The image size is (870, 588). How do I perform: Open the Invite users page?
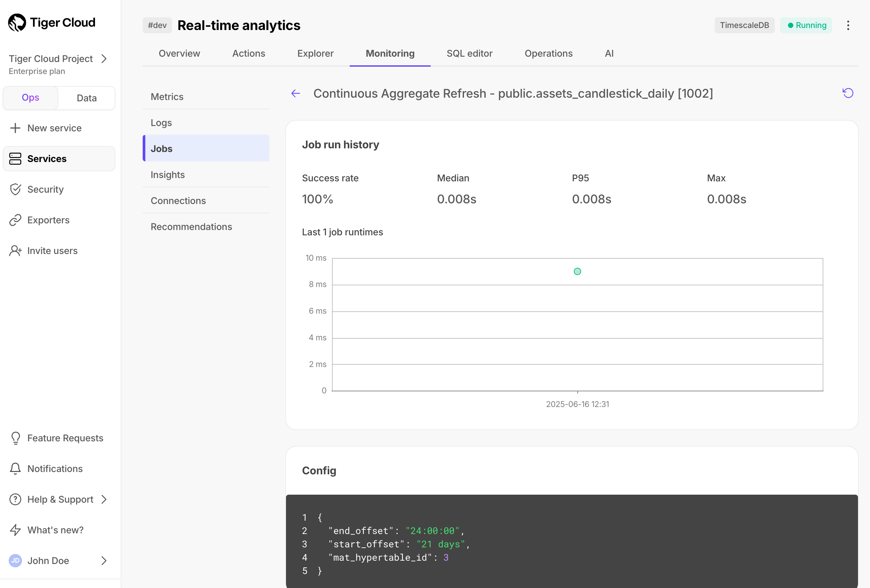click(x=52, y=251)
